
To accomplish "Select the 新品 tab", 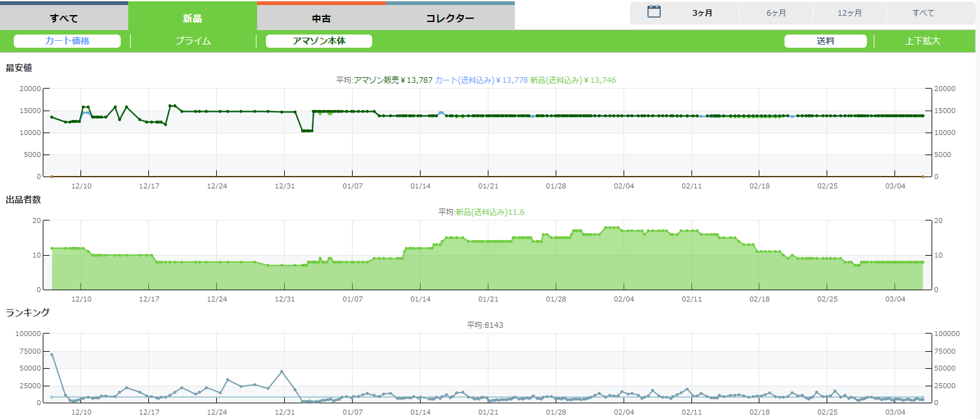I will point(192,18).
